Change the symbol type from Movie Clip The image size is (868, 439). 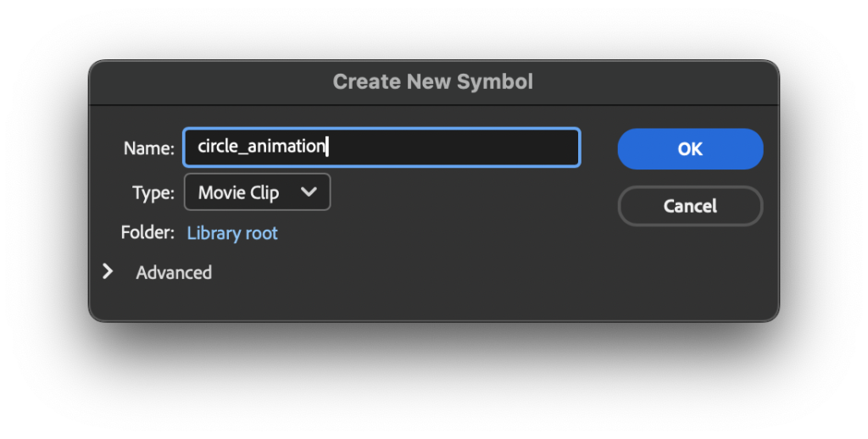click(257, 192)
